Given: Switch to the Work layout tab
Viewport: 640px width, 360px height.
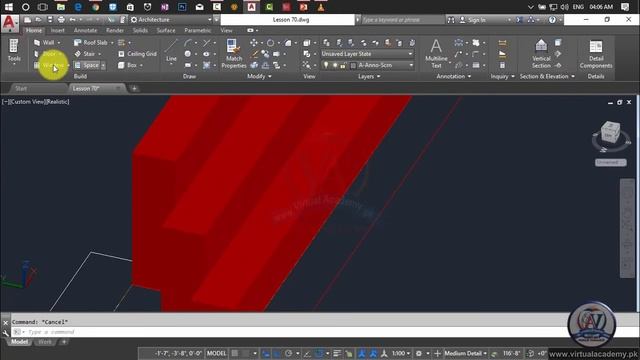Looking at the screenshot, I should 45,342.
